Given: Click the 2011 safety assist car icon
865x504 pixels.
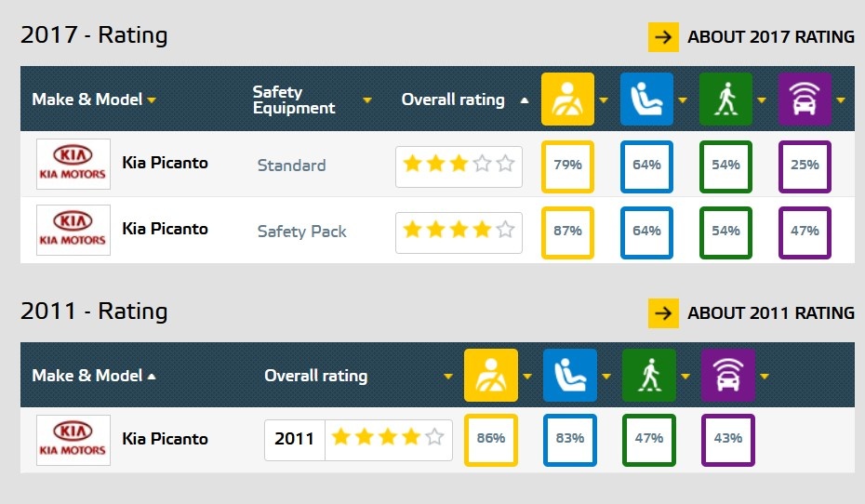Looking at the screenshot, I should (x=727, y=376).
